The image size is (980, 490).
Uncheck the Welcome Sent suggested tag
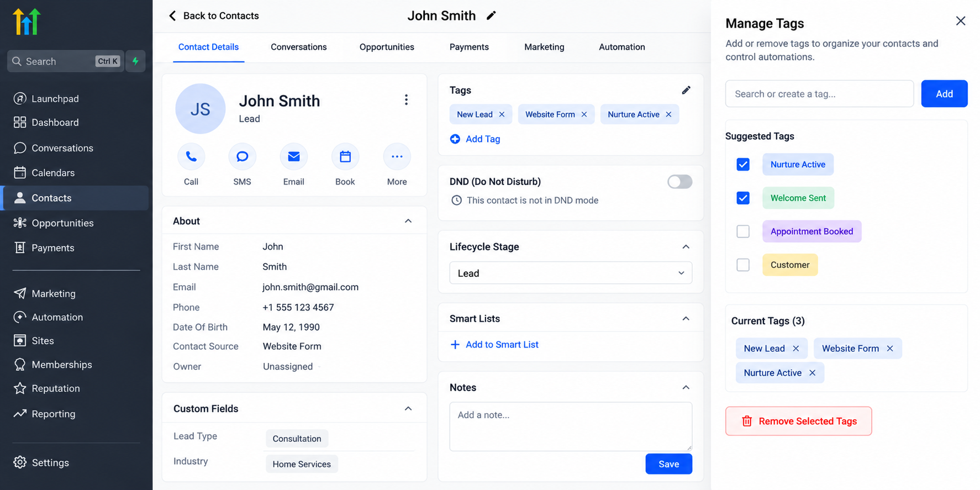(x=743, y=198)
